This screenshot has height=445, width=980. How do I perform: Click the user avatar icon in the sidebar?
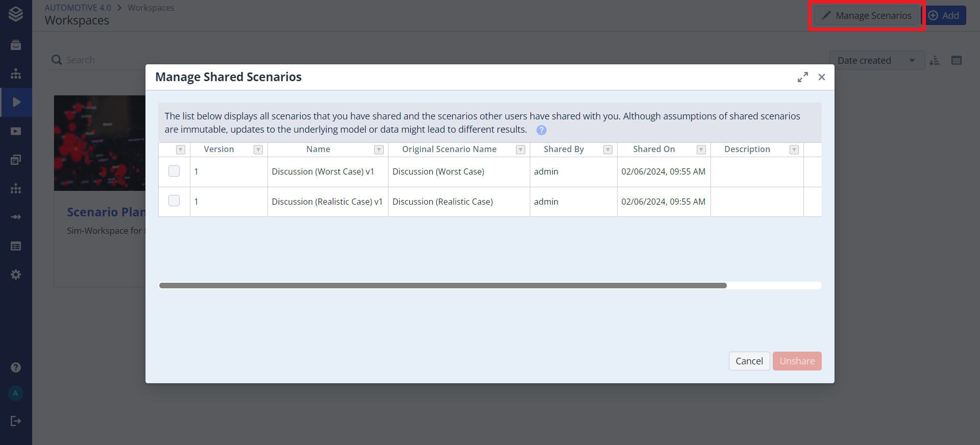click(16, 393)
